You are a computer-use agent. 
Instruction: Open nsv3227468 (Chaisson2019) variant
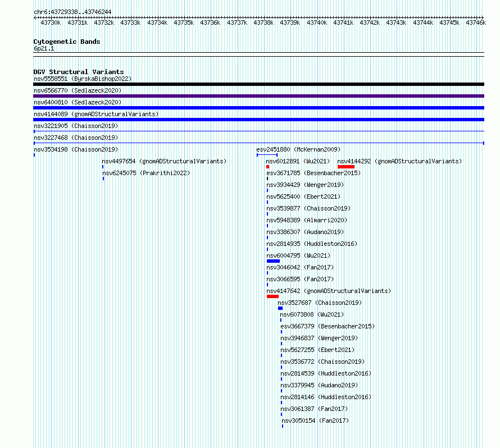[76, 138]
